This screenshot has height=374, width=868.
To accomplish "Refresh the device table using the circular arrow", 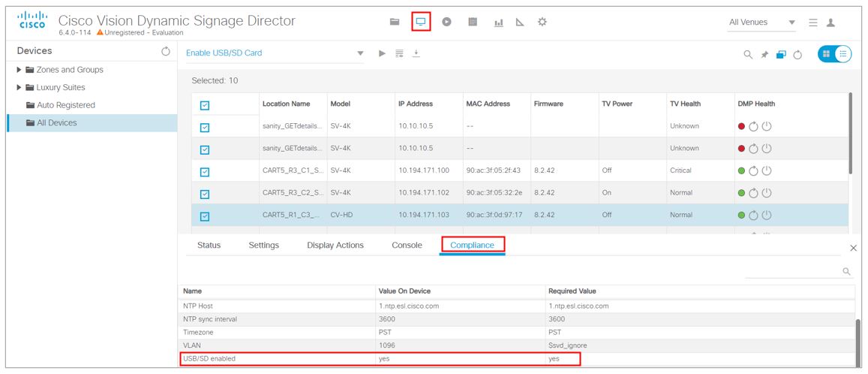I will [x=797, y=54].
